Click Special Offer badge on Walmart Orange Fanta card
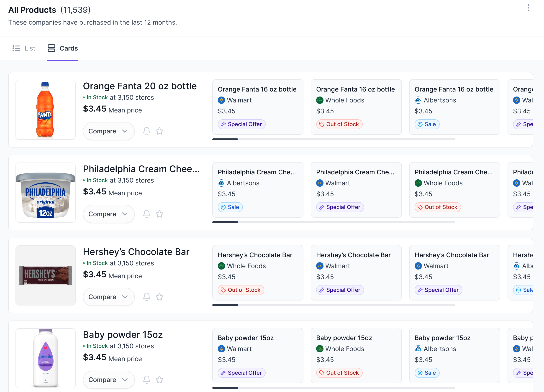 (x=241, y=124)
